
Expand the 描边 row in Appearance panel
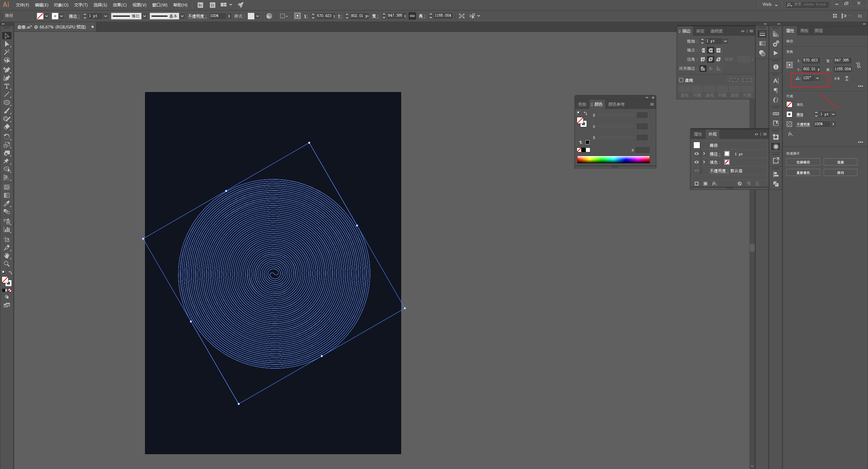tap(704, 154)
